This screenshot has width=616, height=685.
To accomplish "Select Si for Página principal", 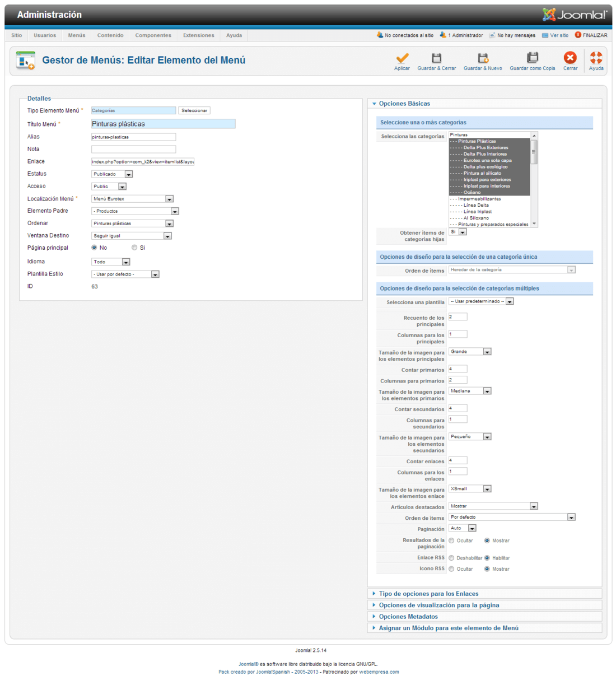I will tap(134, 248).
